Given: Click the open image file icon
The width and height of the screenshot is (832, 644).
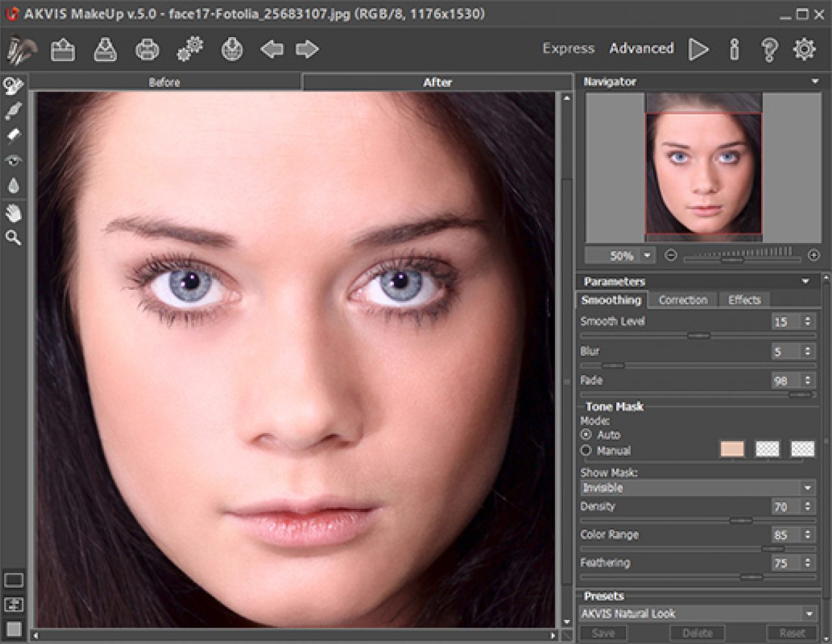Looking at the screenshot, I should [63, 49].
